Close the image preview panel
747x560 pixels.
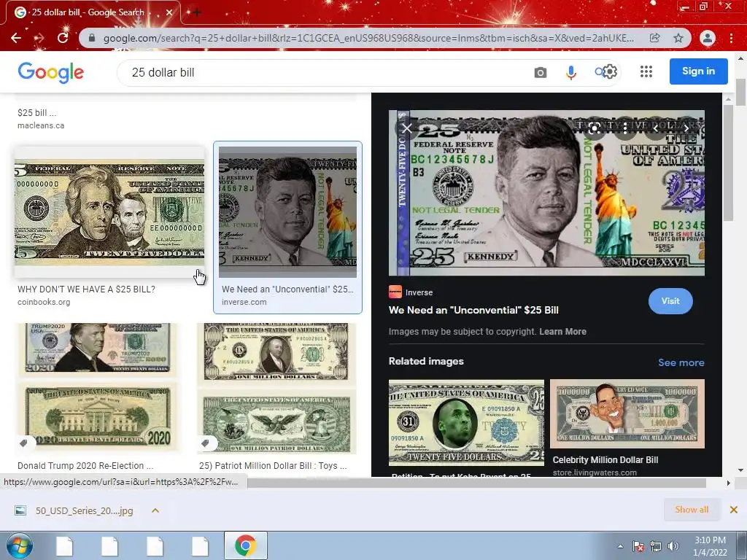coord(406,128)
